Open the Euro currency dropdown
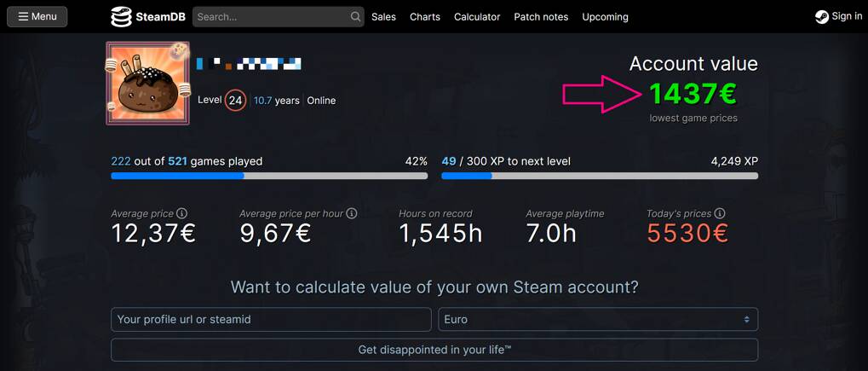 [x=597, y=319]
